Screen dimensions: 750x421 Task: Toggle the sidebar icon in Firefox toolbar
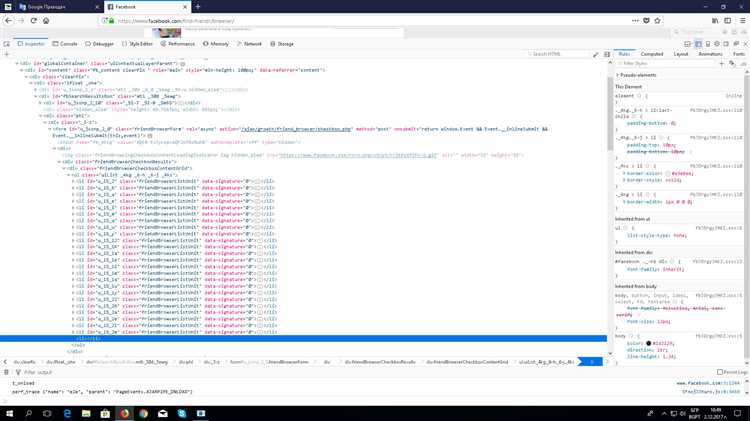(728, 21)
